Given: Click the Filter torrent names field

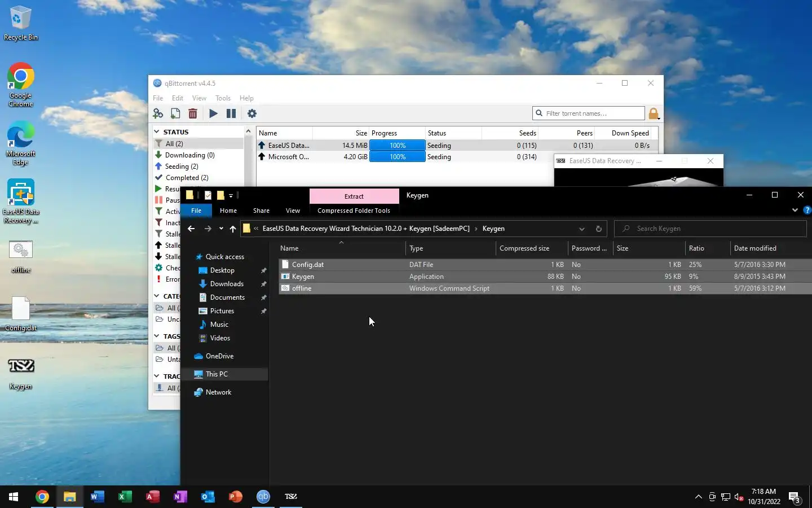Looking at the screenshot, I should click(x=589, y=113).
